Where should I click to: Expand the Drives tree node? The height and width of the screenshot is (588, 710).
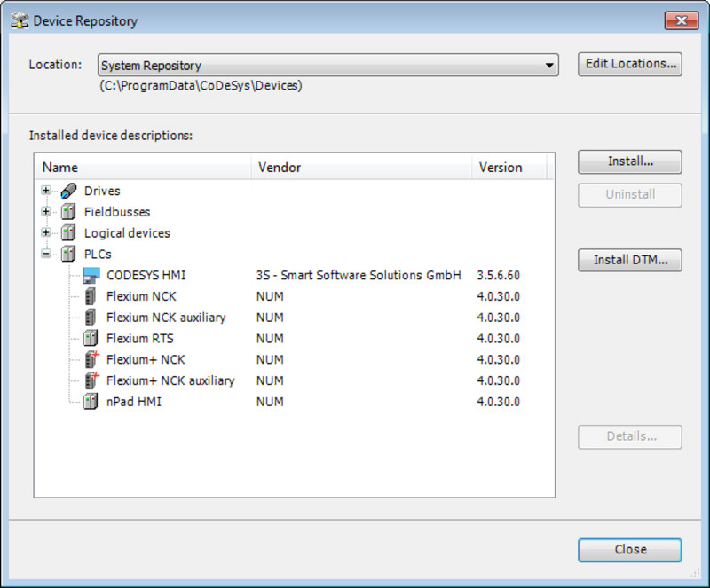[46, 191]
